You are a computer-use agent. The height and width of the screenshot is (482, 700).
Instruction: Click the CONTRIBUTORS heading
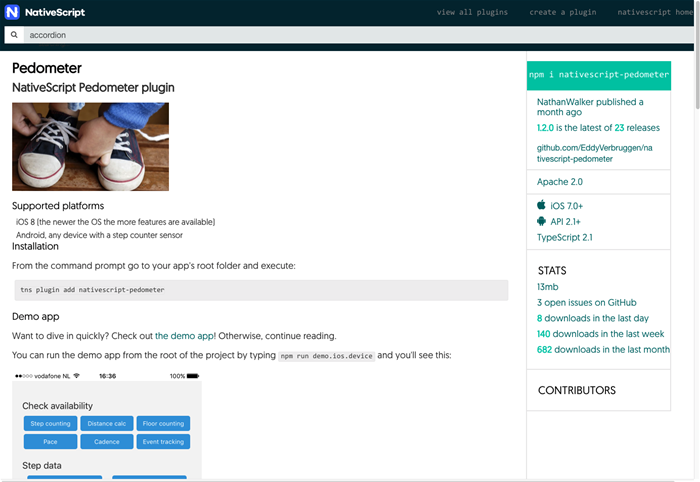577,391
